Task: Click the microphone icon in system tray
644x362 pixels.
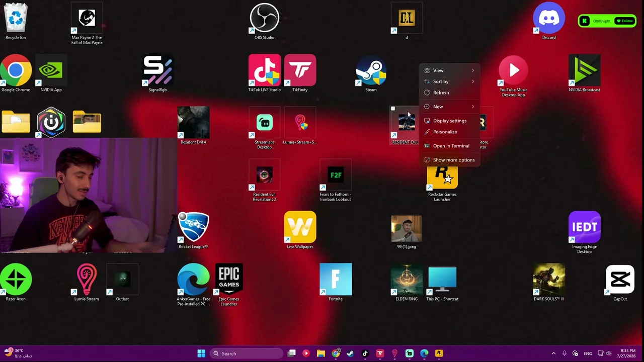Action: click(x=565, y=353)
